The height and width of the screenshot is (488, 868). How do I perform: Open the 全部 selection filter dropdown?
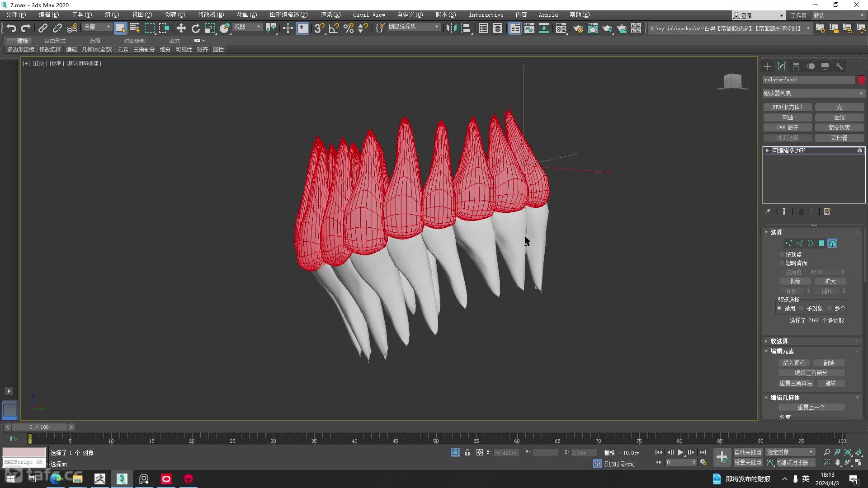pos(97,27)
